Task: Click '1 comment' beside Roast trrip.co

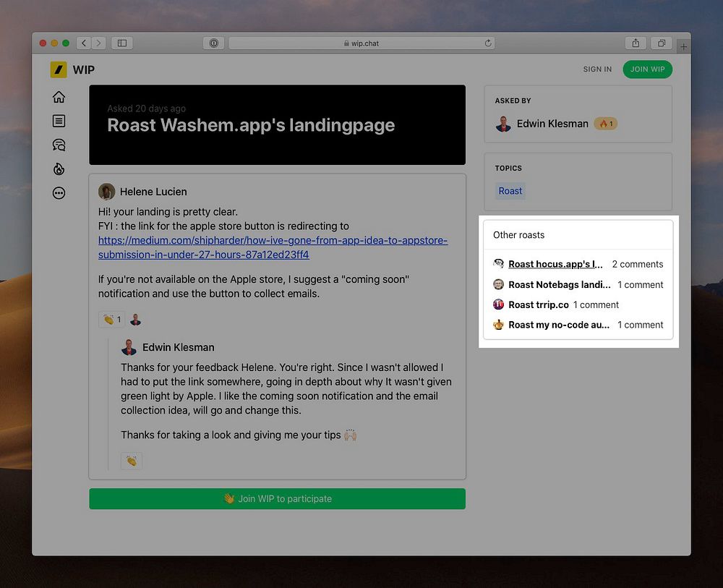Action: [x=596, y=304]
